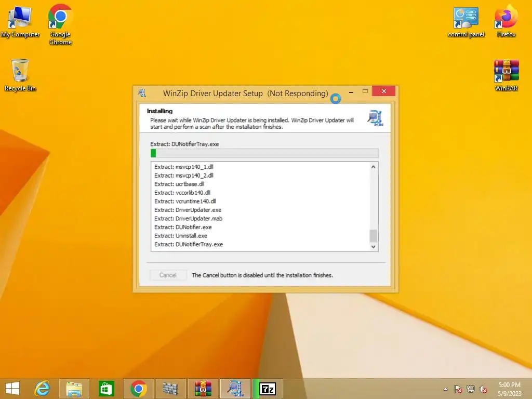Select log line 'Extract: DriverUpdater.exe'

(x=188, y=210)
